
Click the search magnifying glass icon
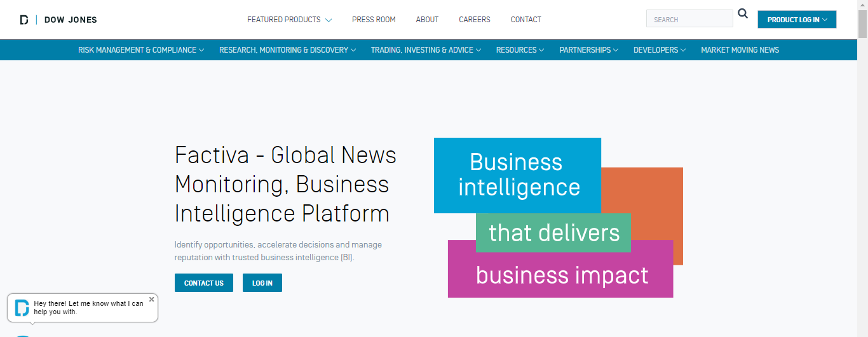(x=743, y=14)
